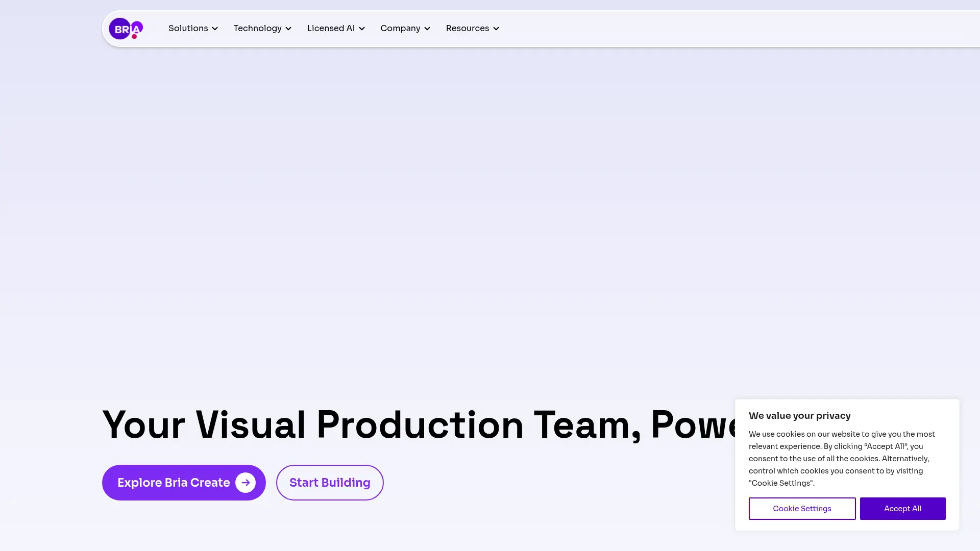Accept all cookies in the privacy banner
Viewport: 980px width, 551px height.
click(902, 509)
